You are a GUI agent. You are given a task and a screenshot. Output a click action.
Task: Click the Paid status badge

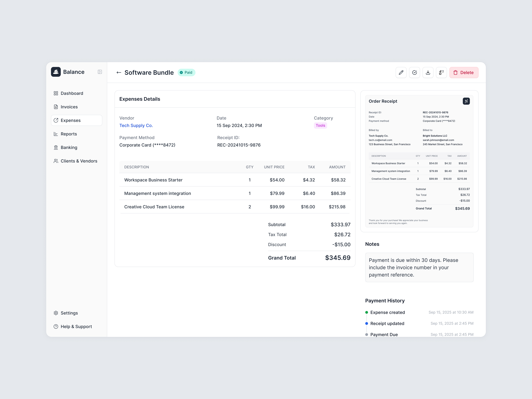[x=186, y=72]
